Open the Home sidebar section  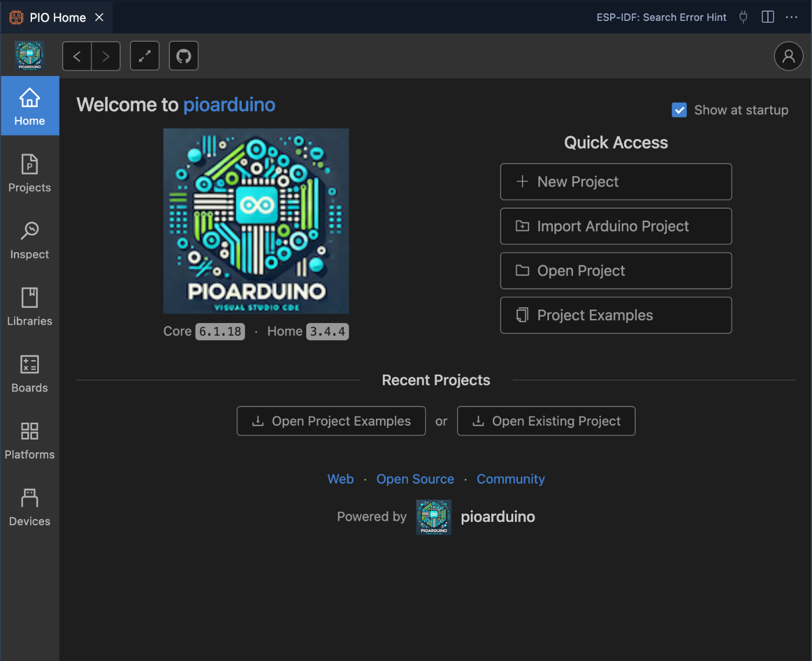[30, 106]
